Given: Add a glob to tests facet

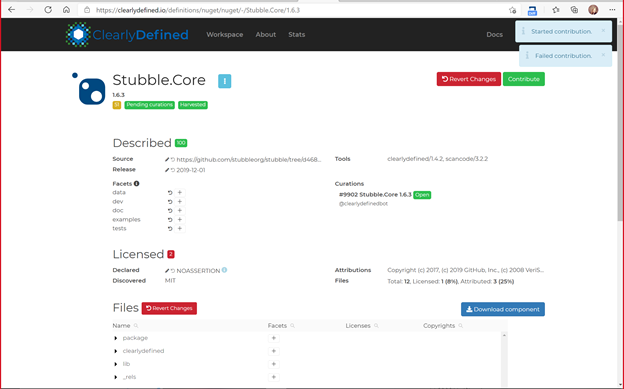Looking at the screenshot, I should click(x=179, y=229).
